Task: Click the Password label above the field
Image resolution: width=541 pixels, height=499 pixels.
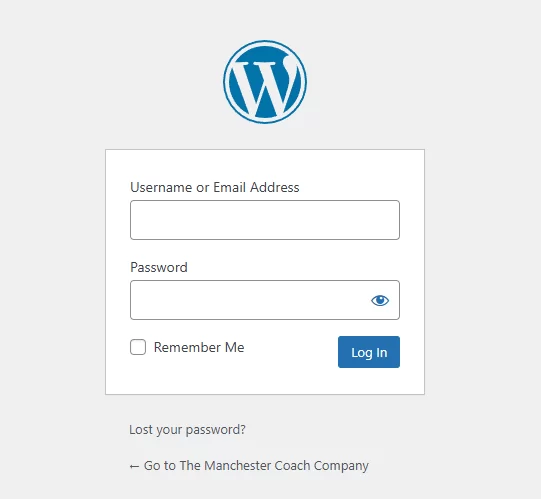Action: pos(159,267)
